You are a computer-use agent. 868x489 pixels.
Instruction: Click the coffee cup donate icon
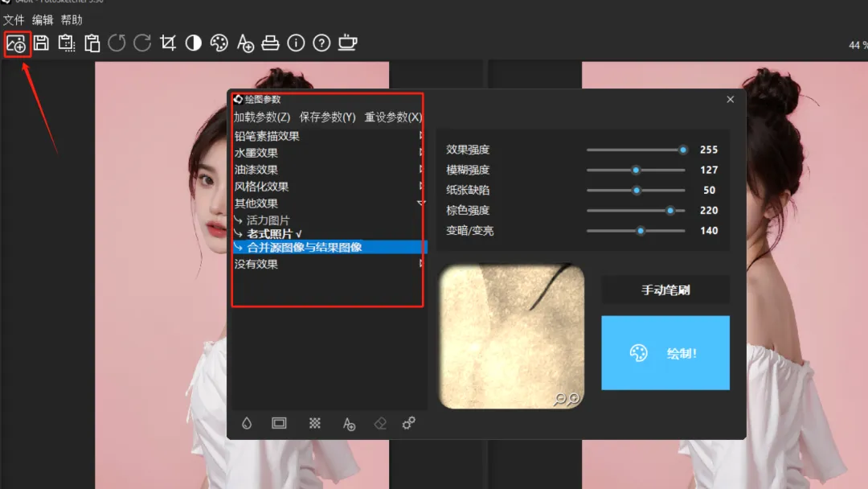[x=348, y=42]
